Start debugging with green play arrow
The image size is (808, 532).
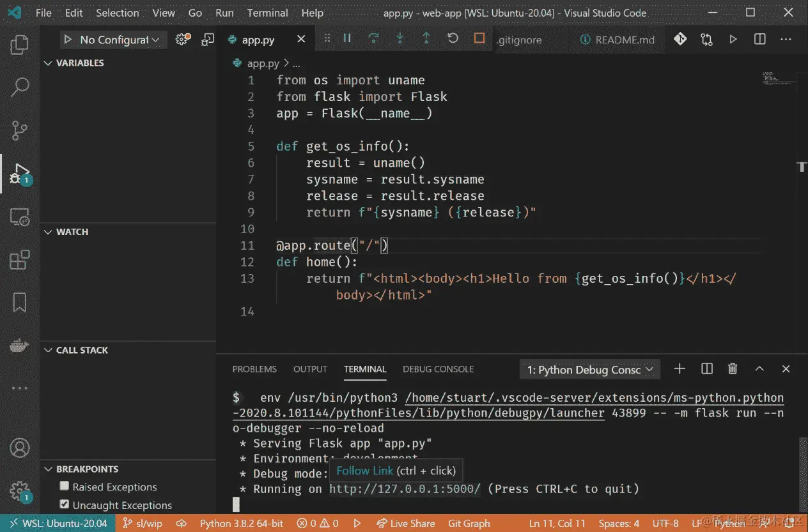(x=68, y=40)
